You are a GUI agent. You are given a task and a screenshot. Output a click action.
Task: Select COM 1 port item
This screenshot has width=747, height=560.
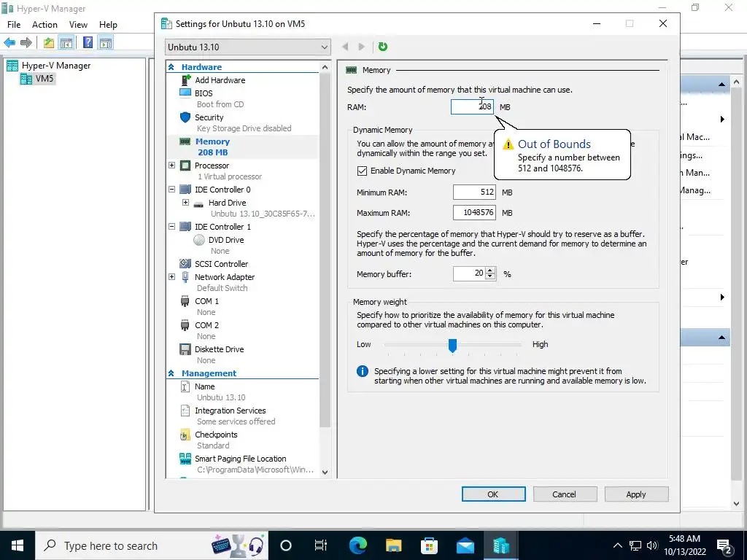point(206,301)
